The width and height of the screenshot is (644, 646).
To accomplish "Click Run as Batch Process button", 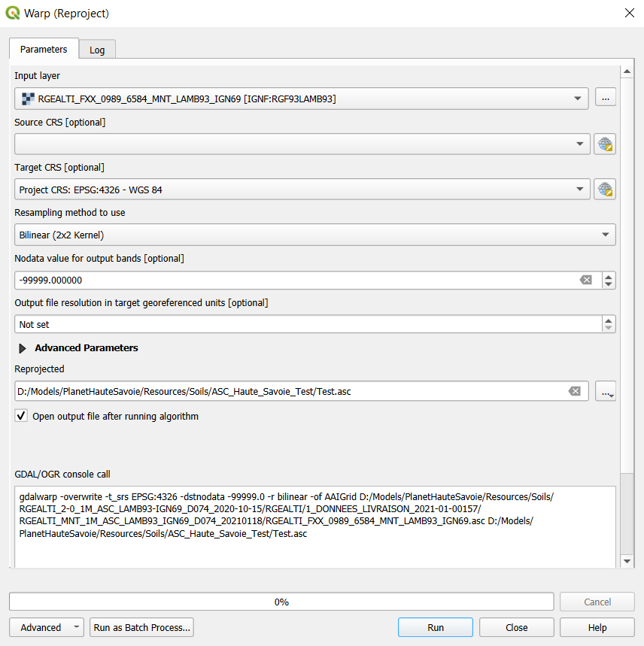I will (x=141, y=627).
